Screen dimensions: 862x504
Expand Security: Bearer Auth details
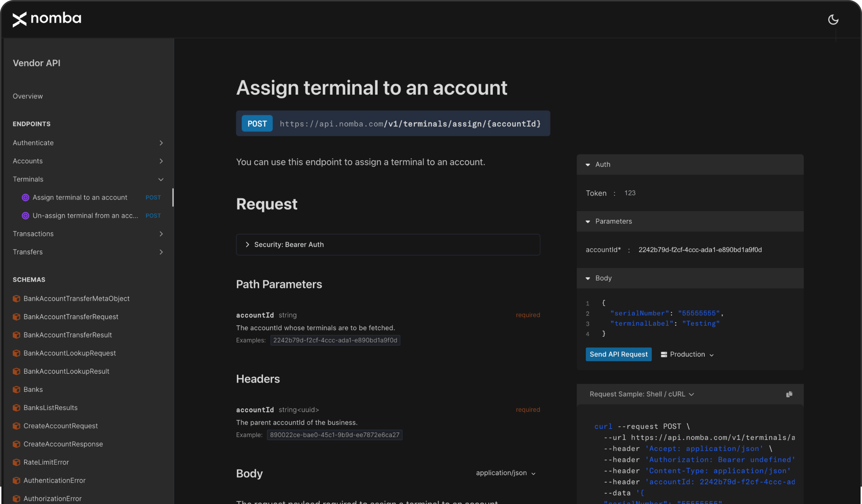388,244
